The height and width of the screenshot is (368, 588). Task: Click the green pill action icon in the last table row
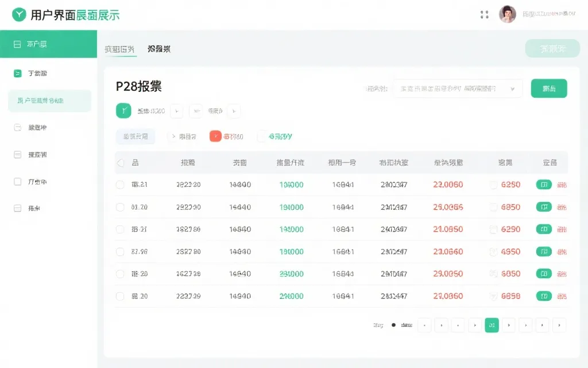[x=543, y=296]
